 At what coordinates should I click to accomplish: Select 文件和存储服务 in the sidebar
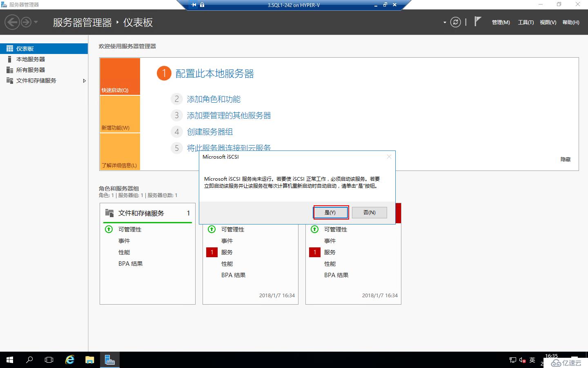(x=44, y=81)
